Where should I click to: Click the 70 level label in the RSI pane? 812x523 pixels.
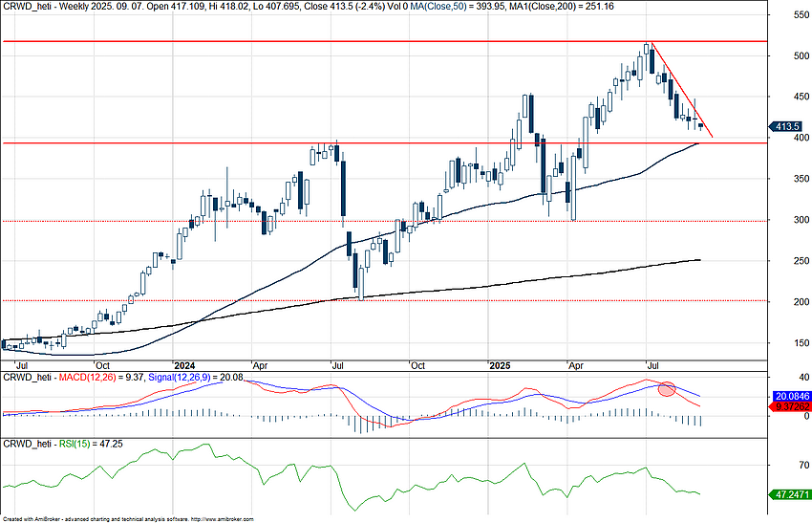coord(804,465)
